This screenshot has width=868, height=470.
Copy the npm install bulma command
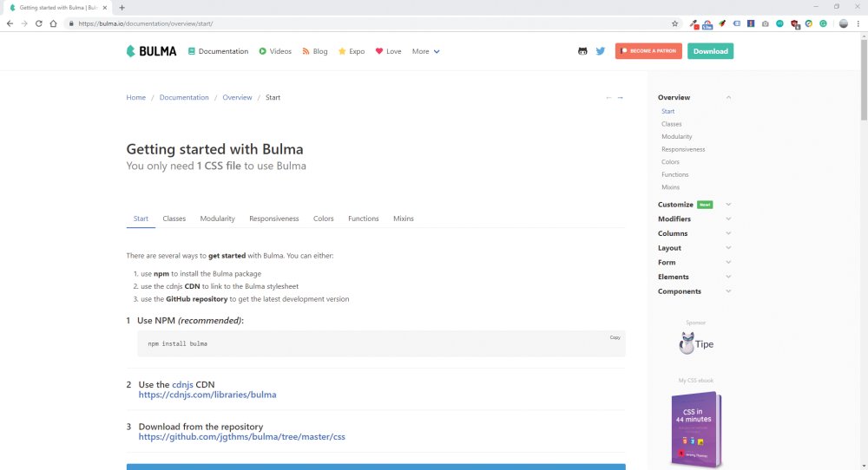615,337
